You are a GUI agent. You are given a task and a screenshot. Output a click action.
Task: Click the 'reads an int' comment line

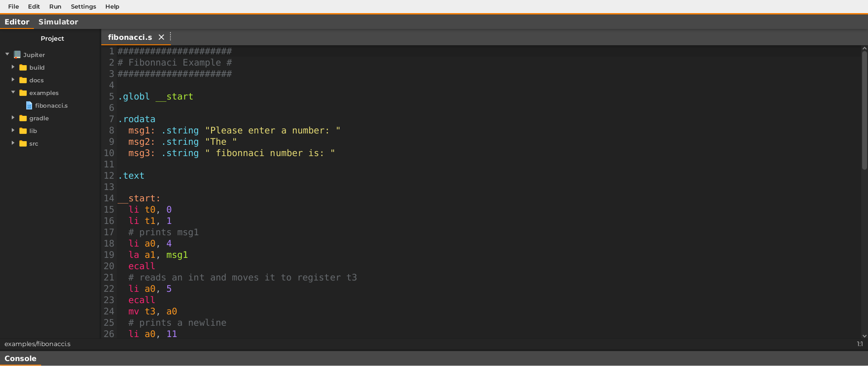click(x=243, y=277)
